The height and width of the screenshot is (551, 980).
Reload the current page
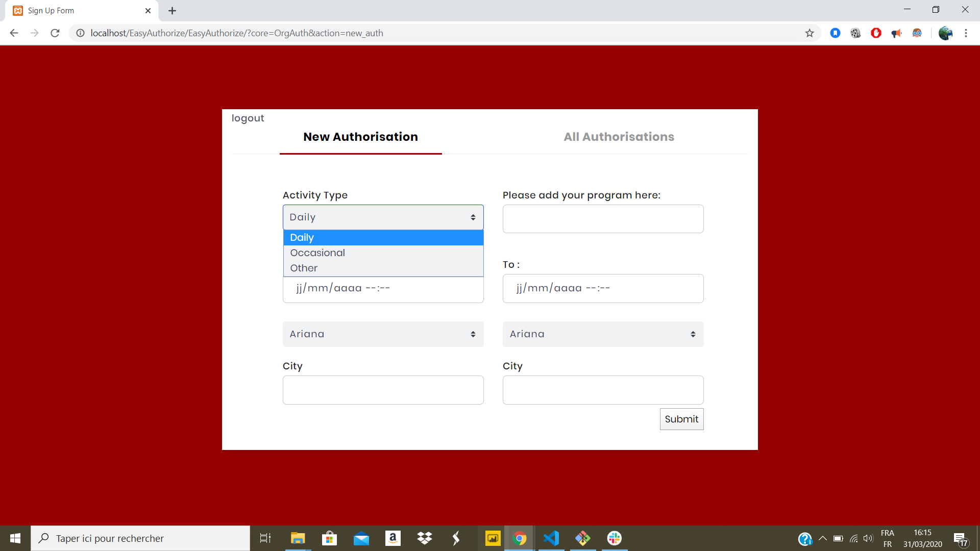pos(55,33)
